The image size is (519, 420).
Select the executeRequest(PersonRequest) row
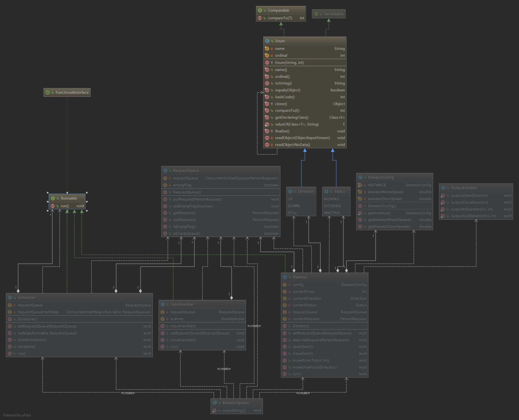(x=324, y=340)
